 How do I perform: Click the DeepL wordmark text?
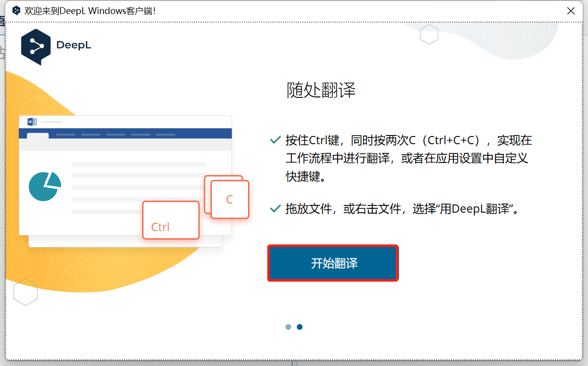click(x=73, y=45)
